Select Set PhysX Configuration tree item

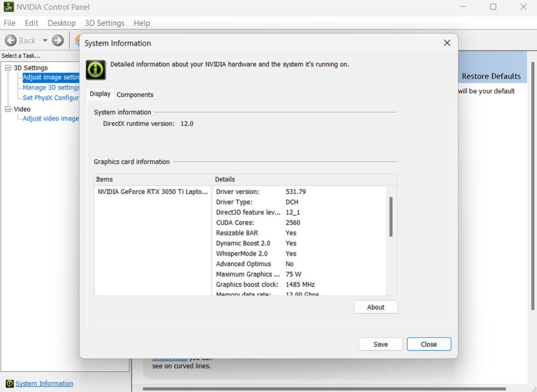coord(51,98)
